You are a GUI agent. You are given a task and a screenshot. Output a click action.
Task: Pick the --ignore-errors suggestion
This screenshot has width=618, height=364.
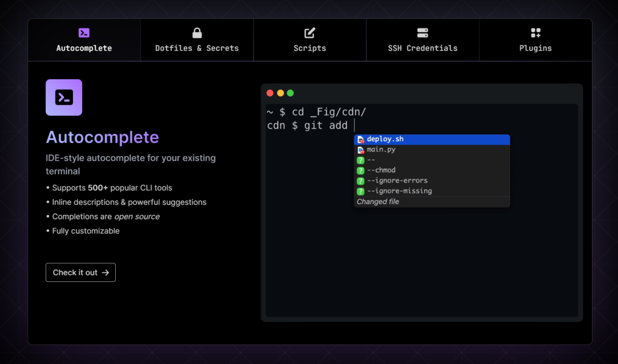397,180
